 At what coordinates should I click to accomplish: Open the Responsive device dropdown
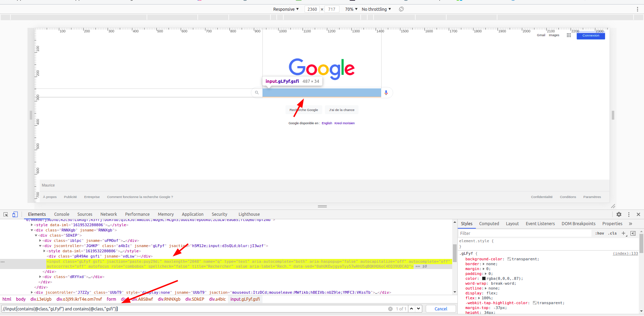point(286,9)
